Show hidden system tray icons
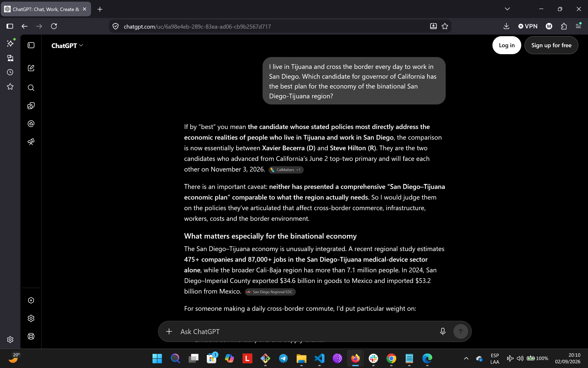Image resolution: width=588 pixels, height=368 pixels. [466, 359]
